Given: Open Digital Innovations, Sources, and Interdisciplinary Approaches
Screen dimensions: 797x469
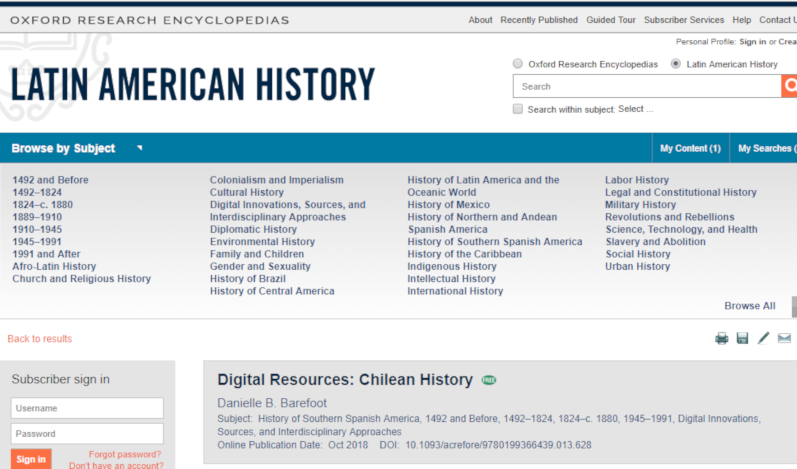Looking at the screenshot, I should pos(288,210).
